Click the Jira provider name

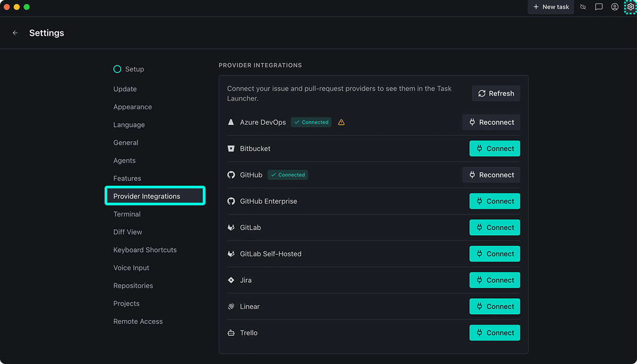pyautogui.click(x=246, y=280)
